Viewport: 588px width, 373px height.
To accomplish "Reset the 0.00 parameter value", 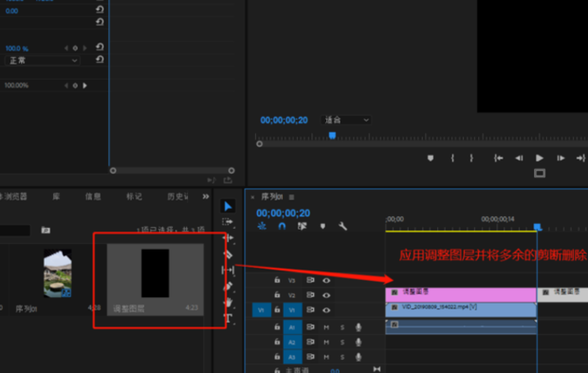I will point(100,9).
